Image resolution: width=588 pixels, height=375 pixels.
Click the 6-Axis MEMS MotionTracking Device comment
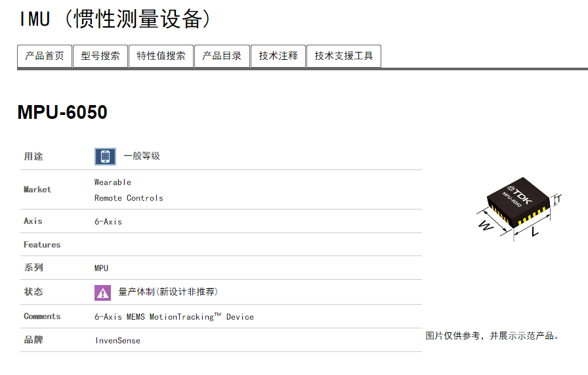point(174,317)
